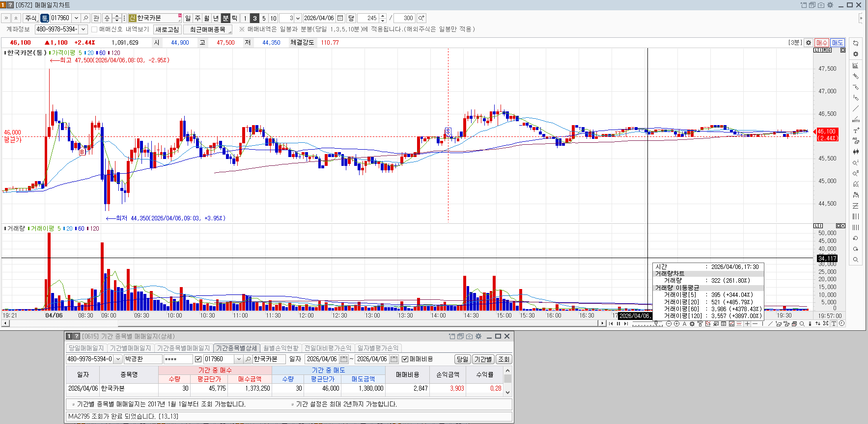Screen dimensions: 868x424
Task: Jump to last bar with skip-forward icon
Action: click(626, 324)
